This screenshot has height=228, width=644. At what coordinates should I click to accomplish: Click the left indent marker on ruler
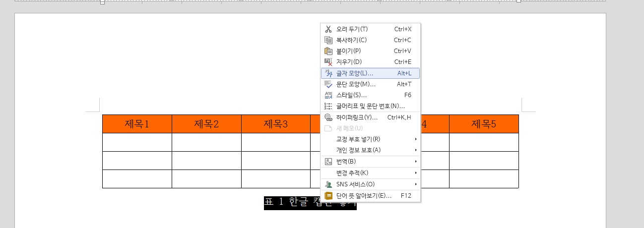point(102,1)
